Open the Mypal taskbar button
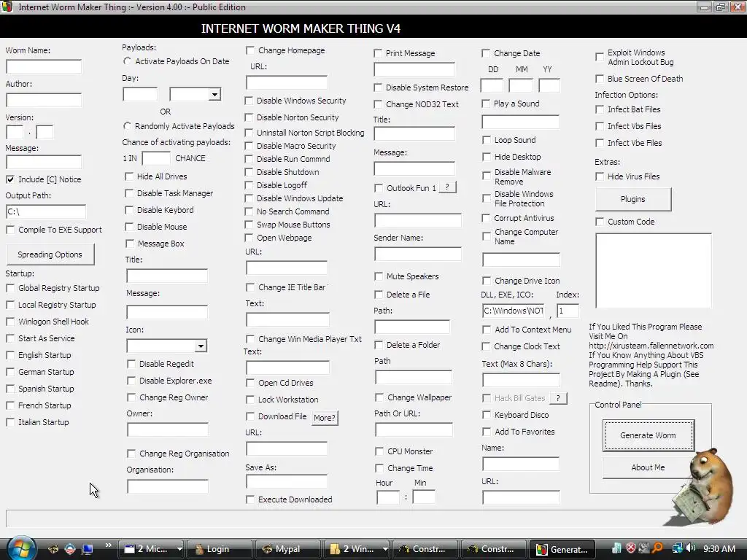 (287, 549)
